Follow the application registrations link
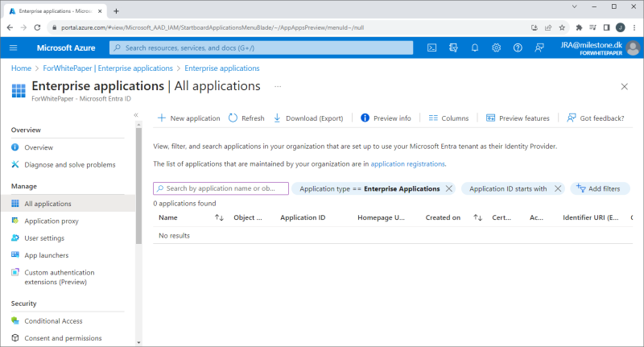The width and height of the screenshot is (644, 347). point(407,163)
